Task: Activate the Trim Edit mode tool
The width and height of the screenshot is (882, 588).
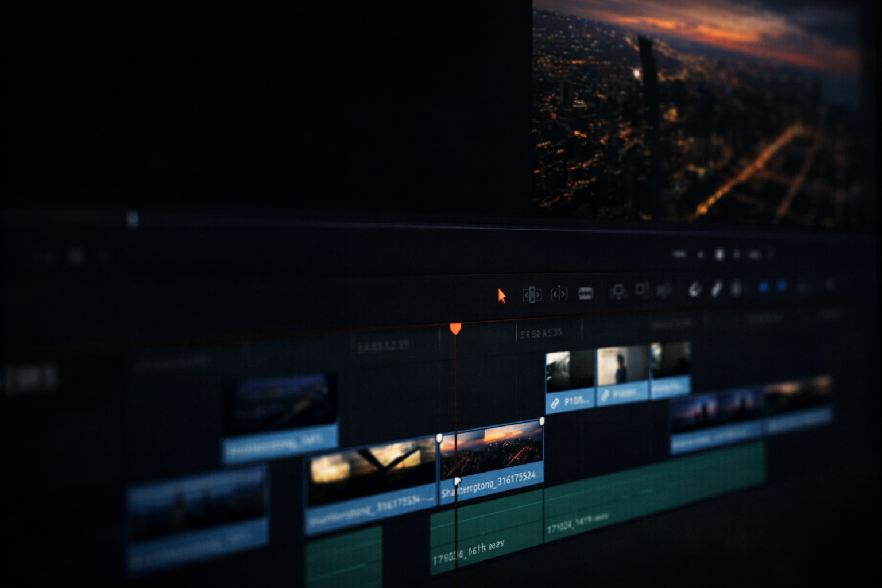Action: tap(532, 295)
